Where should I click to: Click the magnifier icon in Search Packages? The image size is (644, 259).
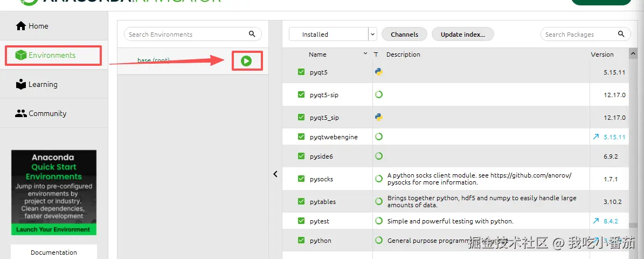(x=621, y=34)
